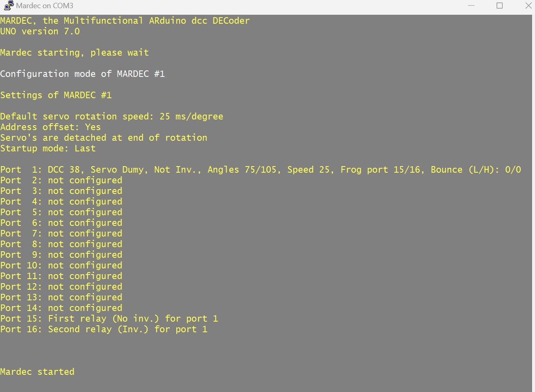Click 'Settings of MARDEC #1' heading

pos(56,95)
